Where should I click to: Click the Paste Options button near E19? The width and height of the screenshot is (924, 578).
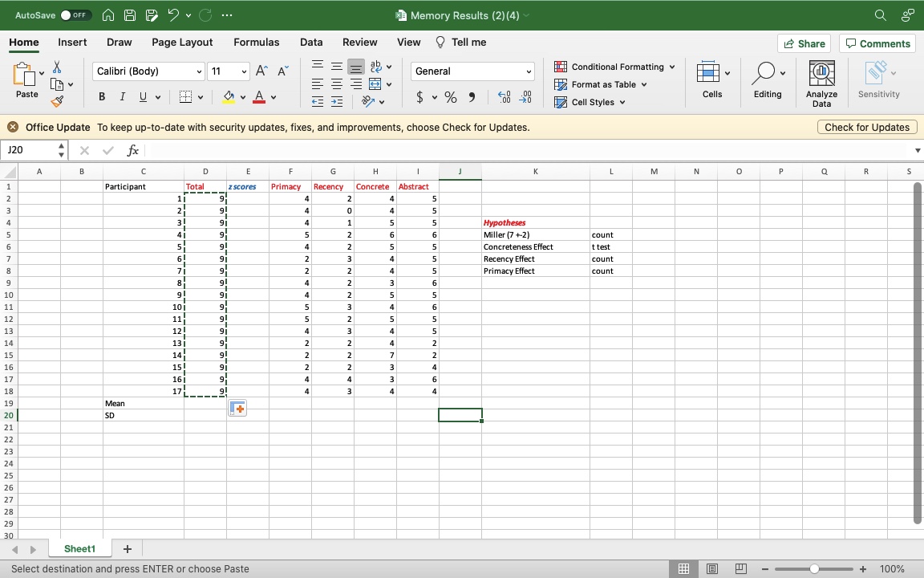click(x=237, y=408)
